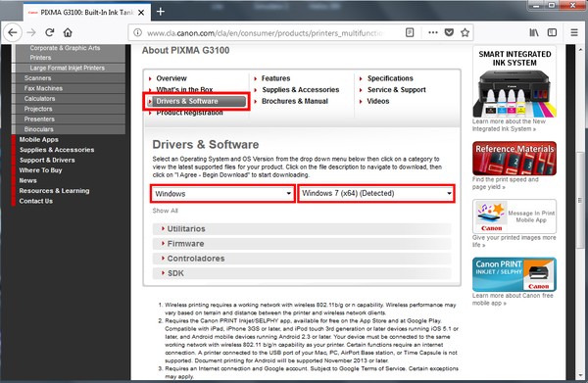
Task: Go to Contact Us in sidebar
Action: pos(35,201)
